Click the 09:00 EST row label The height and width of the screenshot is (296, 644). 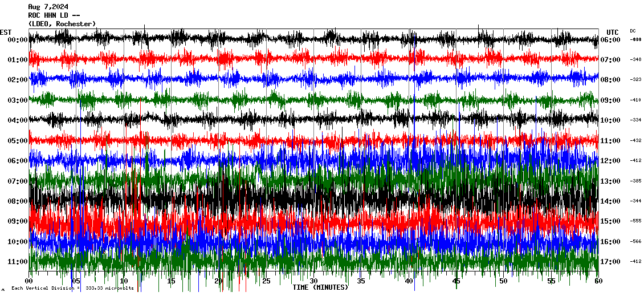18,221
